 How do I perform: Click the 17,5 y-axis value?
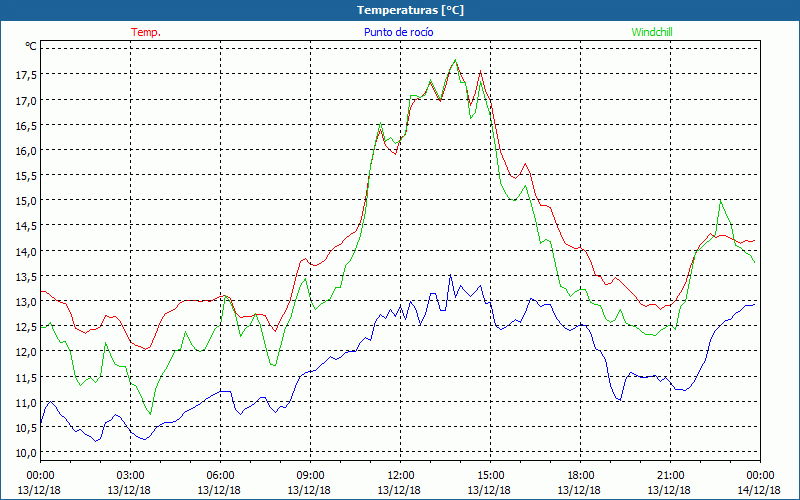click(26, 75)
